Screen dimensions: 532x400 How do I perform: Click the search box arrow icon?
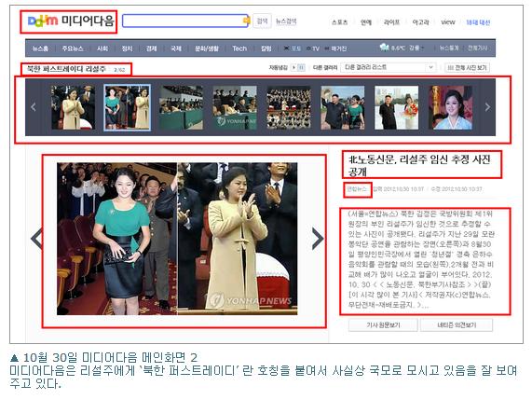click(x=247, y=21)
